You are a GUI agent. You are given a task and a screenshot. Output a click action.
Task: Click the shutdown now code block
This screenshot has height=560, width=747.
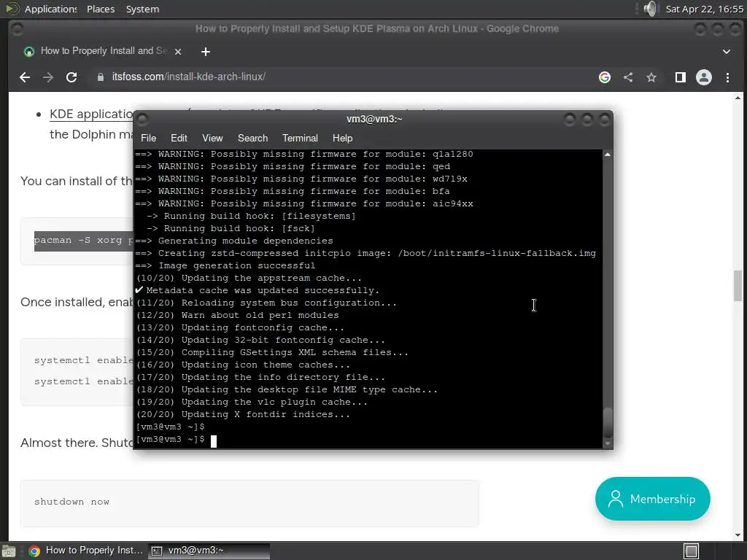tap(249, 503)
